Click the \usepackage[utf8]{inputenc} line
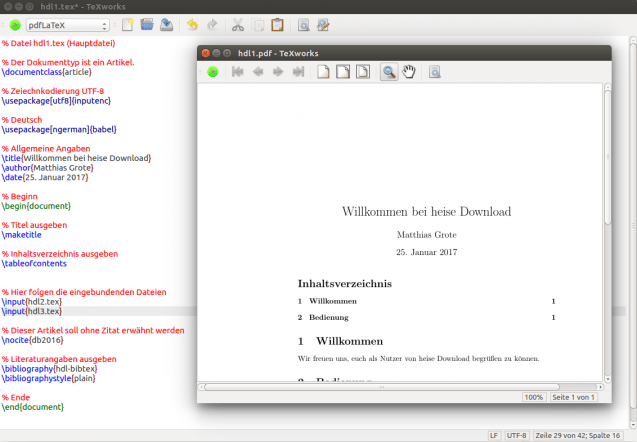Image resolution: width=637 pixels, height=442 pixels. pyautogui.click(x=56, y=101)
